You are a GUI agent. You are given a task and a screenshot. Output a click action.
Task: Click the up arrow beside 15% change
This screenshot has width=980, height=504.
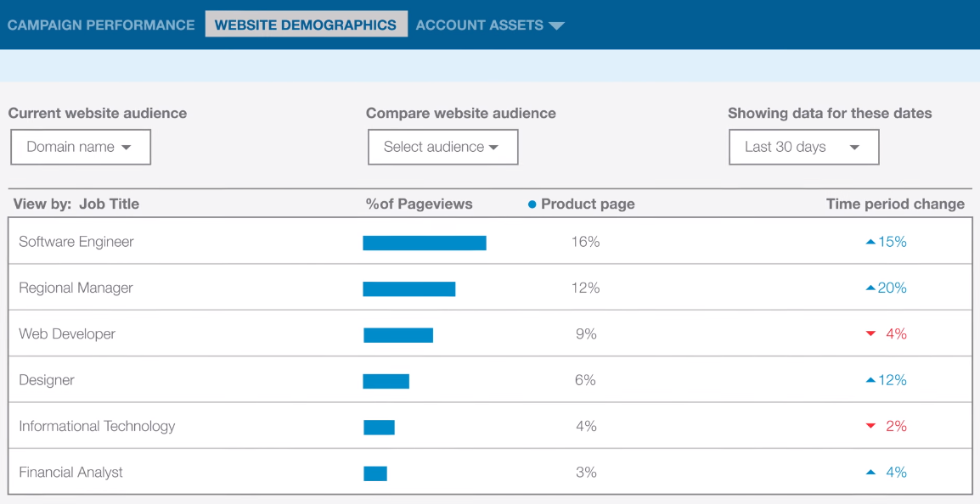870,243
